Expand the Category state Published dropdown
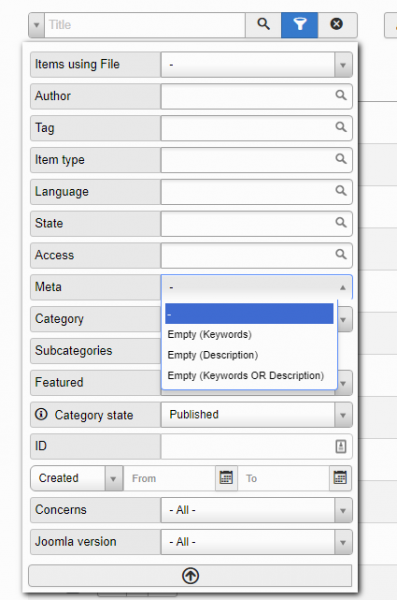Screen dimensions: 397x600 tap(256, 415)
